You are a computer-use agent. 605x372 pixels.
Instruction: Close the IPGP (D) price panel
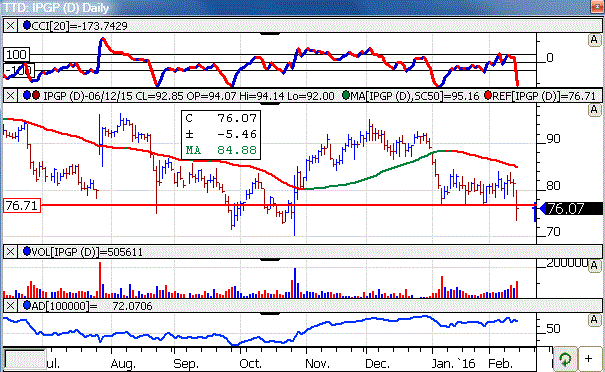10,95
